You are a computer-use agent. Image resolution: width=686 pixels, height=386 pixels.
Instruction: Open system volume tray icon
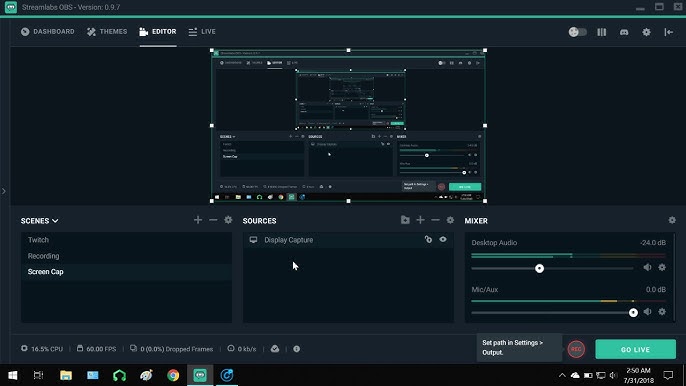point(613,375)
